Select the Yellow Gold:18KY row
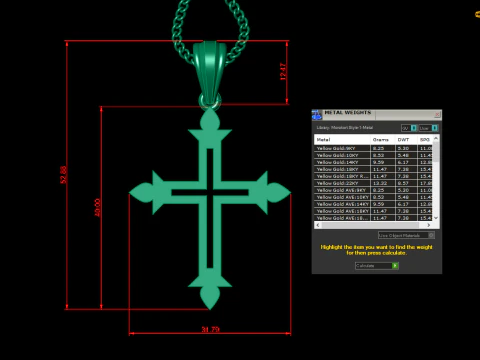The height and width of the screenshot is (360, 480). point(373,169)
